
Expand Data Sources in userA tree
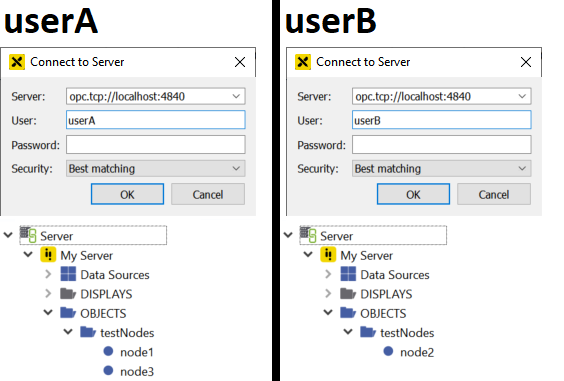(x=48, y=275)
